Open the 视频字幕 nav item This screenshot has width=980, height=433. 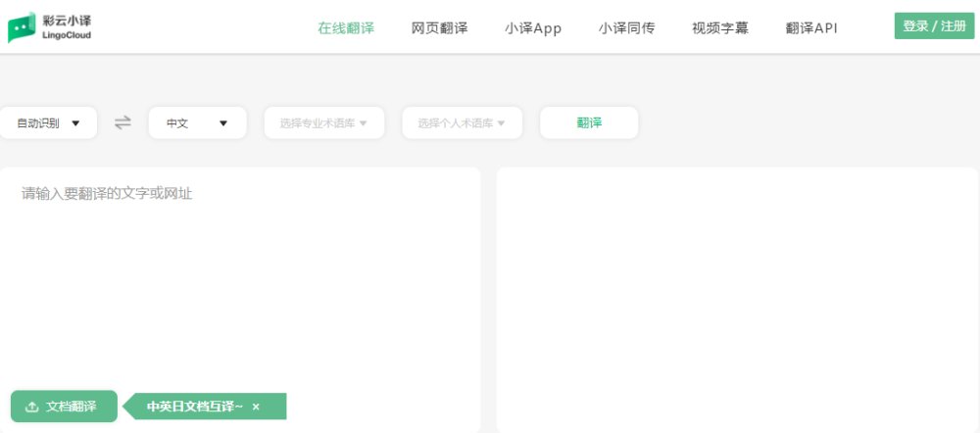pos(720,28)
